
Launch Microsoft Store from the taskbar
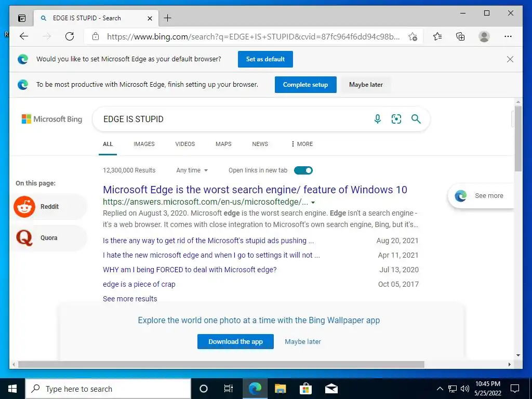pyautogui.click(x=305, y=389)
